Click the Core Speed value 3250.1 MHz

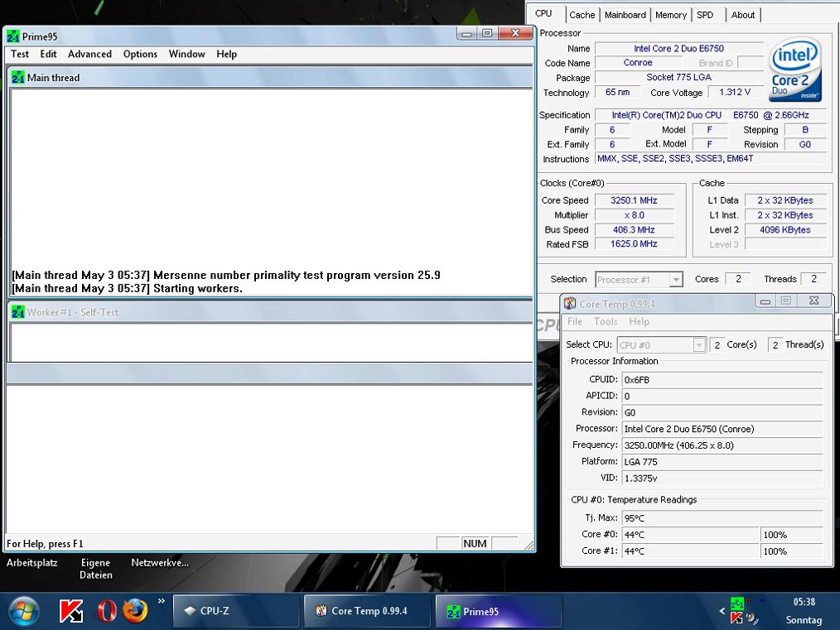point(634,200)
